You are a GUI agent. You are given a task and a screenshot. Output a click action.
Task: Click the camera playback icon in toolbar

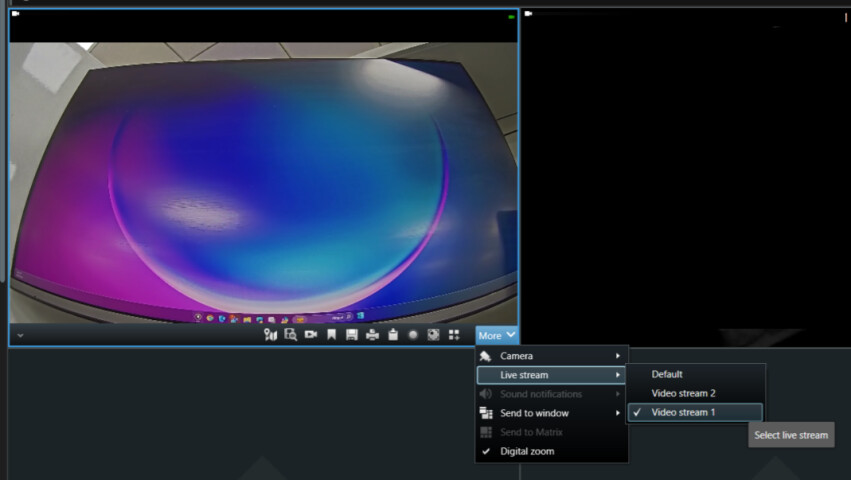[x=311, y=334]
